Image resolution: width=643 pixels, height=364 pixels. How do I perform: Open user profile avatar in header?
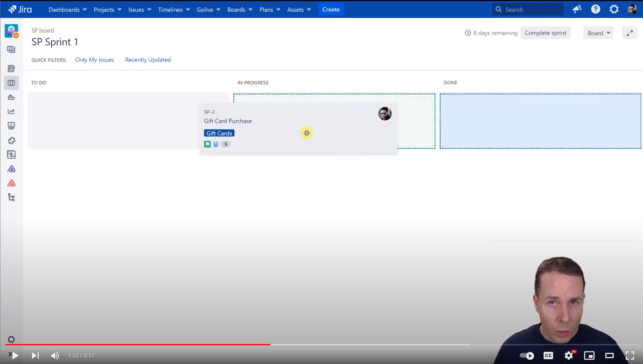click(x=632, y=9)
